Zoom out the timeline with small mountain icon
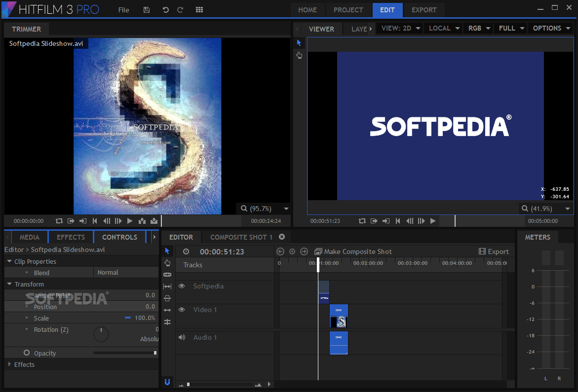 tap(181, 385)
